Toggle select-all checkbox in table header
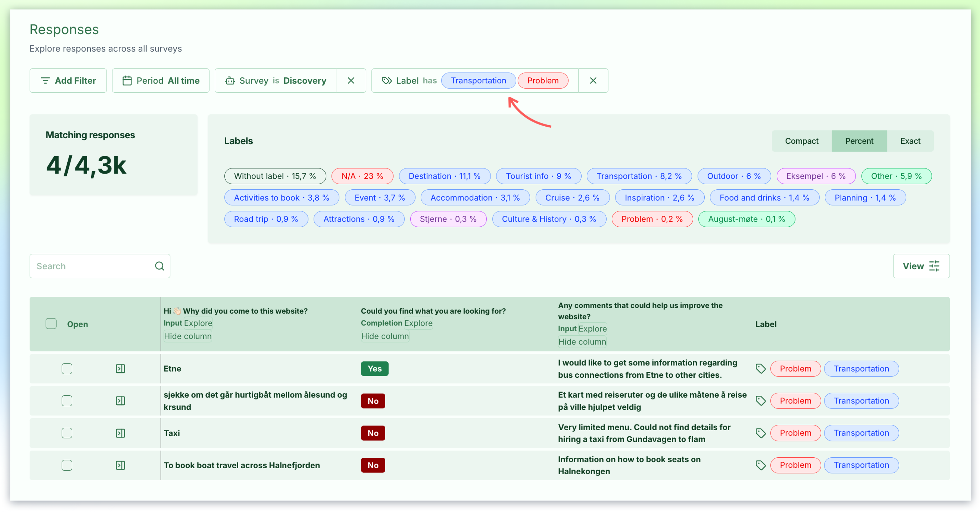 coord(51,324)
